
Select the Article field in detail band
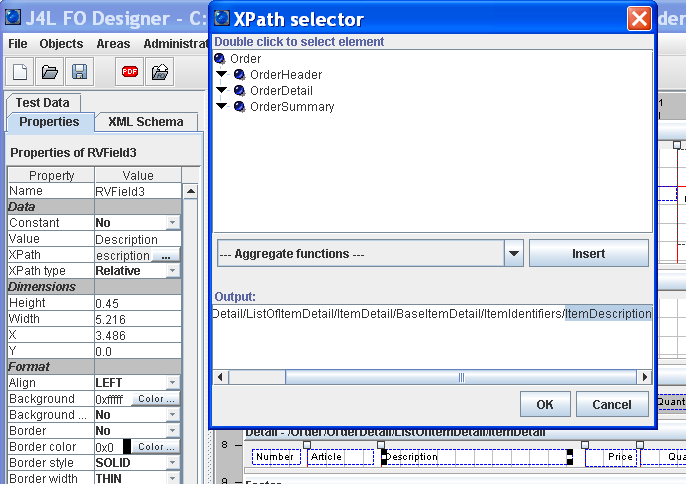pos(340,457)
